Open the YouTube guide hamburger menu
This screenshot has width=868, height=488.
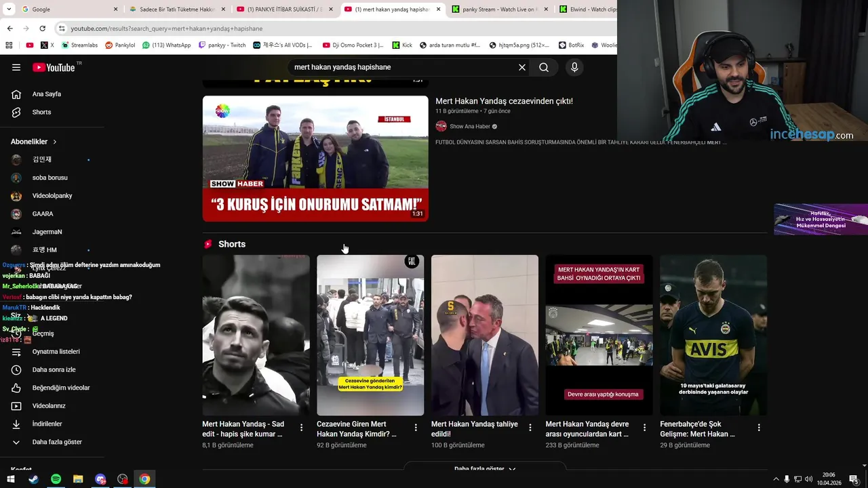tap(16, 67)
